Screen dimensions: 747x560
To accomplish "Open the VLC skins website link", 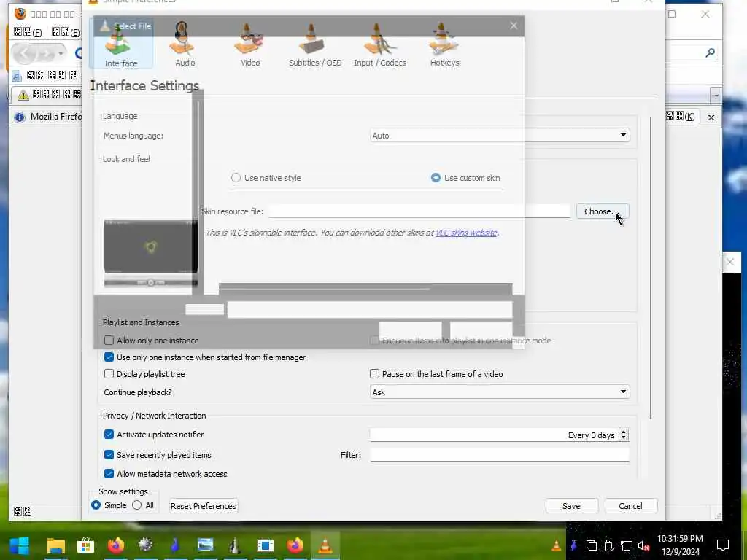I will click(x=466, y=233).
